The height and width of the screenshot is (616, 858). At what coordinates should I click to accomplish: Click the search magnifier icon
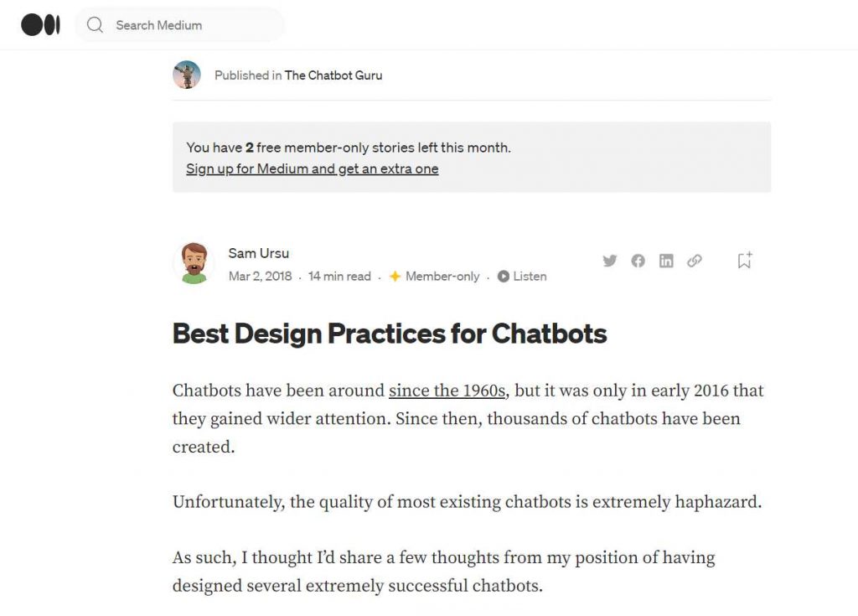point(96,24)
